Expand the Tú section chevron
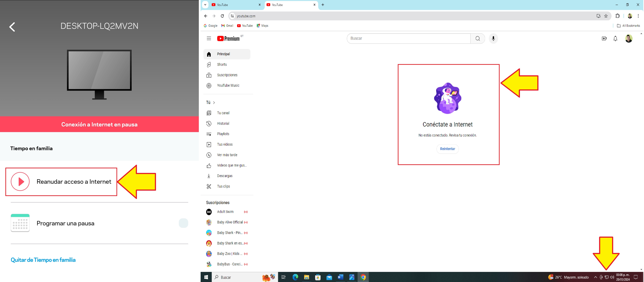Image resolution: width=644 pixels, height=282 pixels. coord(214,102)
